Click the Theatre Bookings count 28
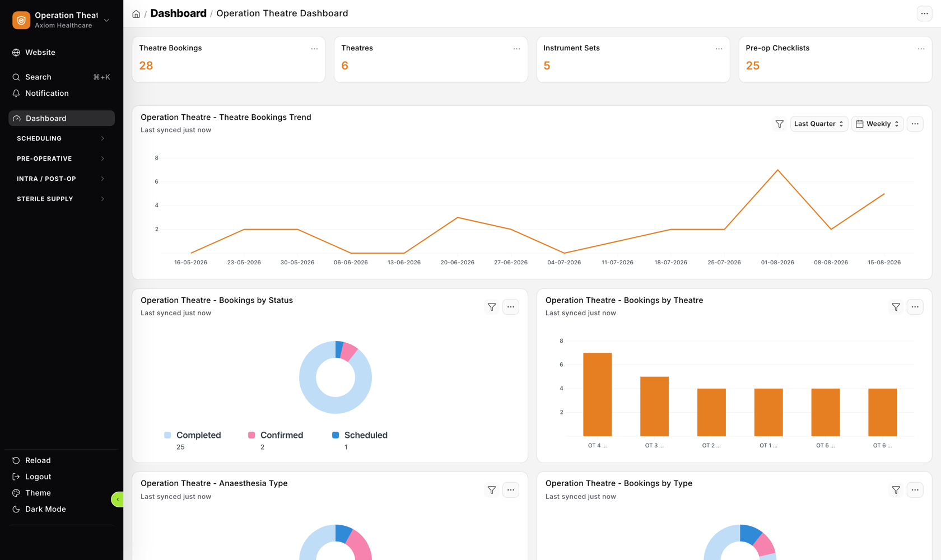The height and width of the screenshot is (560, 941). tap(146, 66)
